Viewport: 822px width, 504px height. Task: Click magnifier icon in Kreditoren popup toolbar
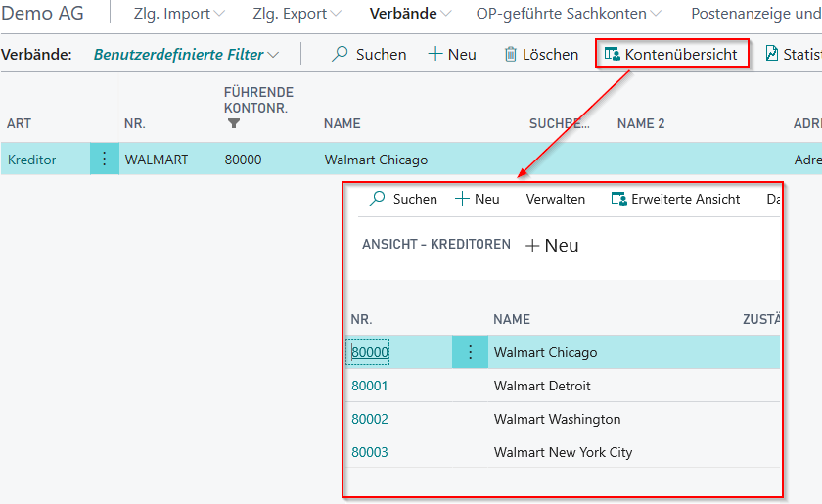377,199
